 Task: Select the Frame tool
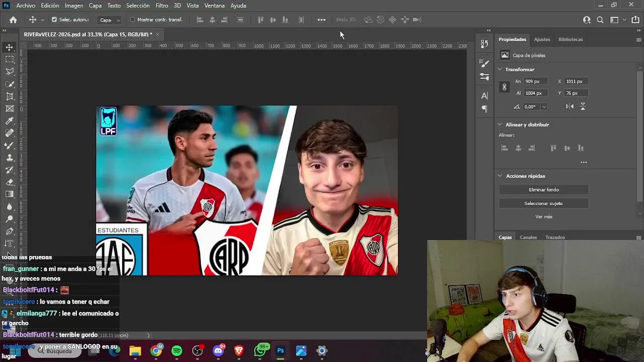(x=10, y=109)
